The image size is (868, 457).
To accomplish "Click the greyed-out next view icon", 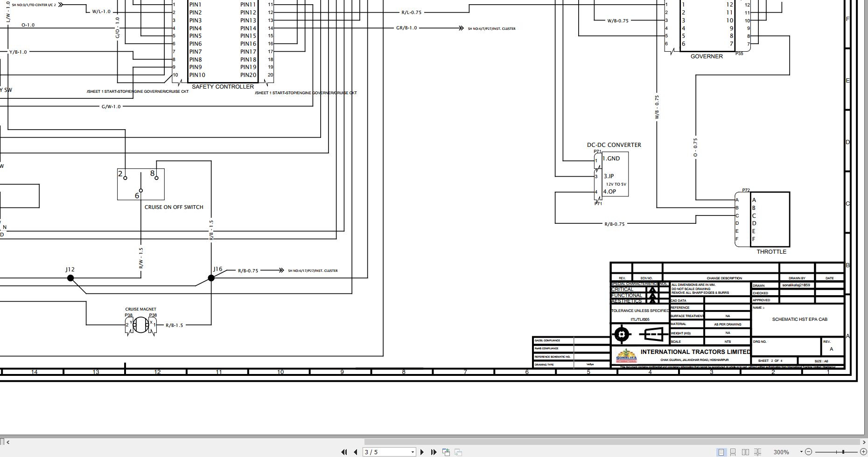I will pyautogui.click(x=458, y=452).
